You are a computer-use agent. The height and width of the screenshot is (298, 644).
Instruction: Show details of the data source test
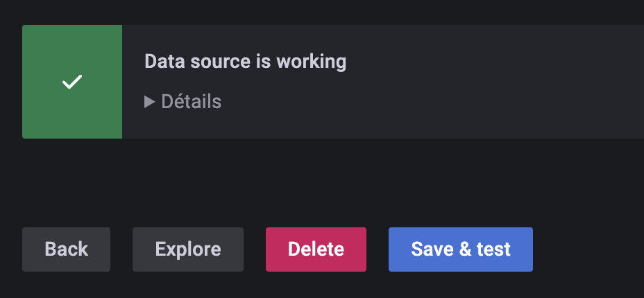click(x=183, y=102)
